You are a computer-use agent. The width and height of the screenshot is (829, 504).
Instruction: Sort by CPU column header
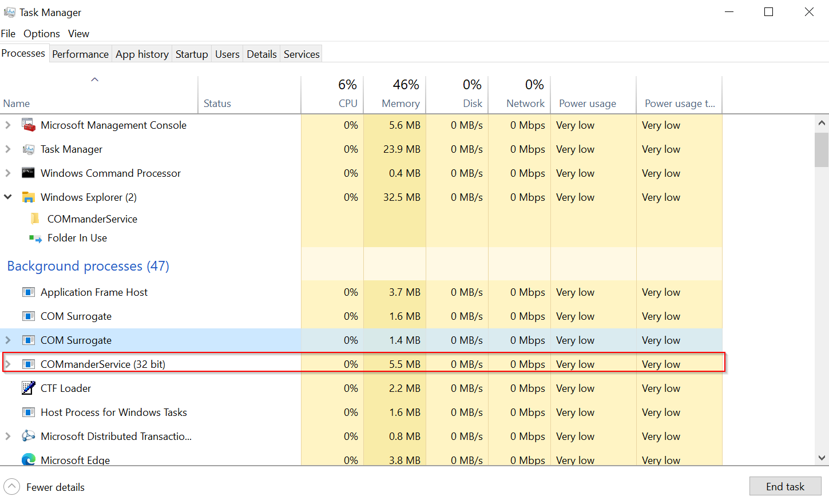[332, 94]
